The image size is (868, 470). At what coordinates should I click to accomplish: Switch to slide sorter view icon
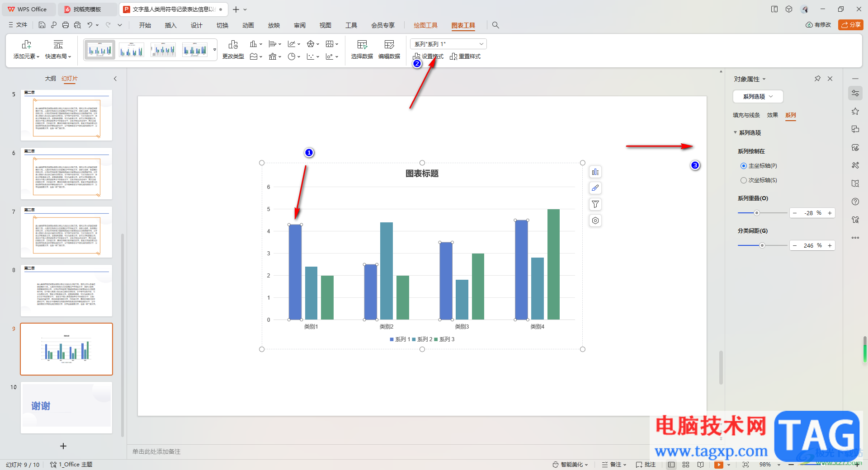point(685,465)
